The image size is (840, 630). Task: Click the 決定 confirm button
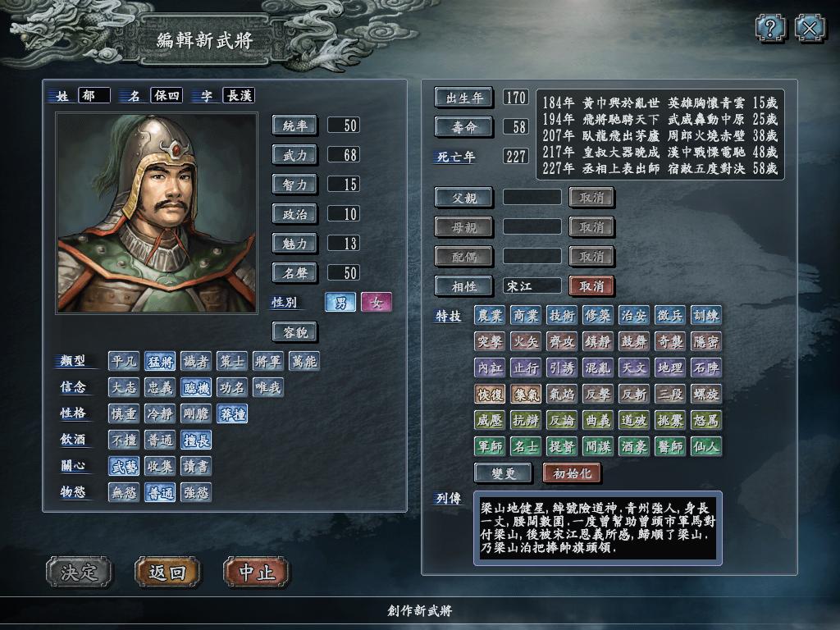80,572
